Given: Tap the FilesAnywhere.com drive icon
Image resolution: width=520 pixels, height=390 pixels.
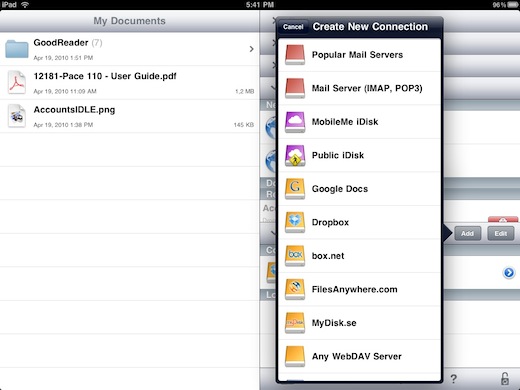Looking at the screenshot, I should pyautogui.click(x=295, y=289).
